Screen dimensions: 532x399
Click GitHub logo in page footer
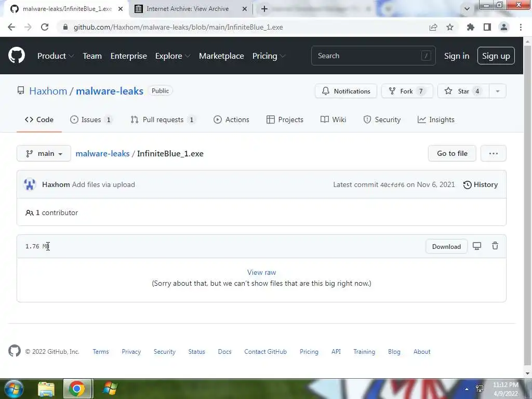pyautogui.click(x=15, y=351)
